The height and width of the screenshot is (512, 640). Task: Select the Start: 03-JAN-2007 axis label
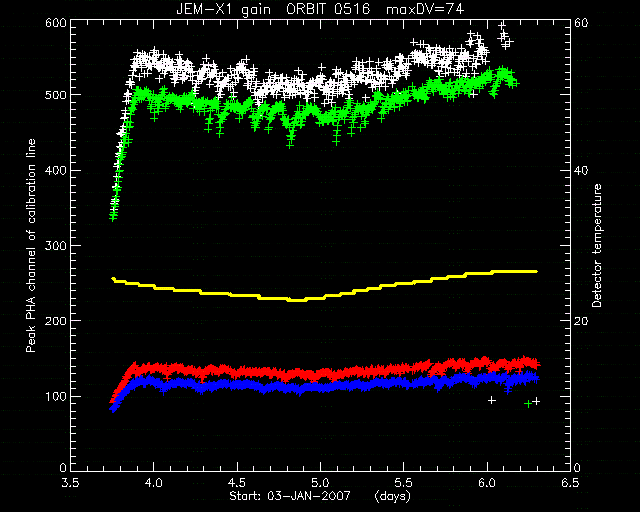pyautogui.click(x=290, y=496)
